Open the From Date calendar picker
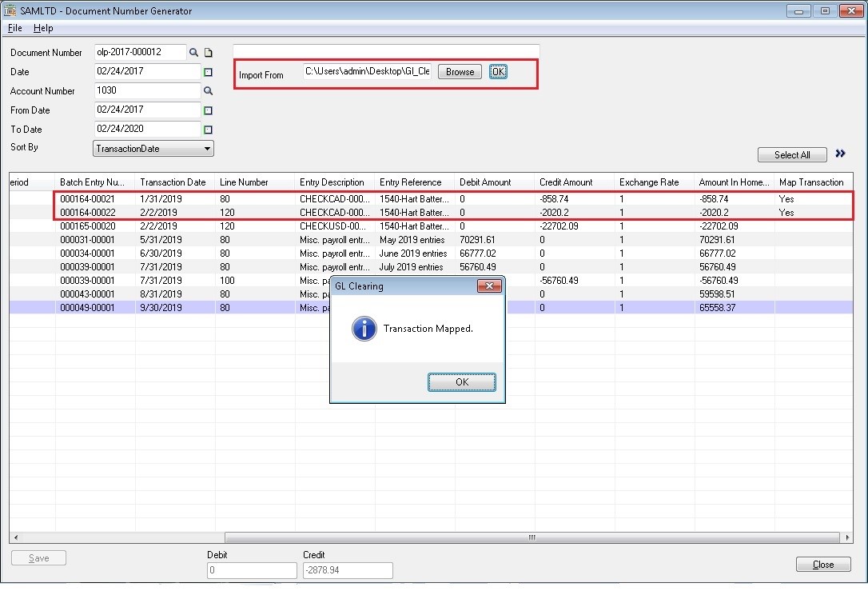 pos(208,110)
